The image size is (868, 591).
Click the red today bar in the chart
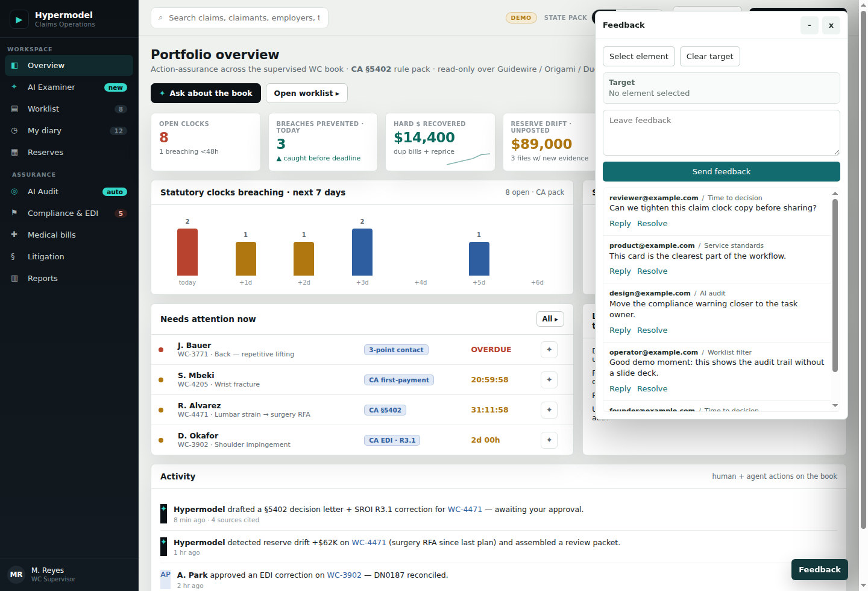187,252
